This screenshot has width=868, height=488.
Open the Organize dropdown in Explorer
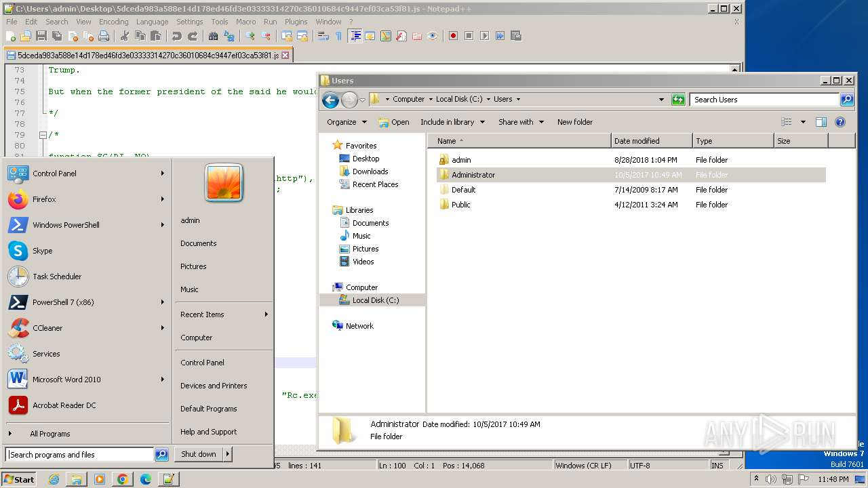[347, 122]
